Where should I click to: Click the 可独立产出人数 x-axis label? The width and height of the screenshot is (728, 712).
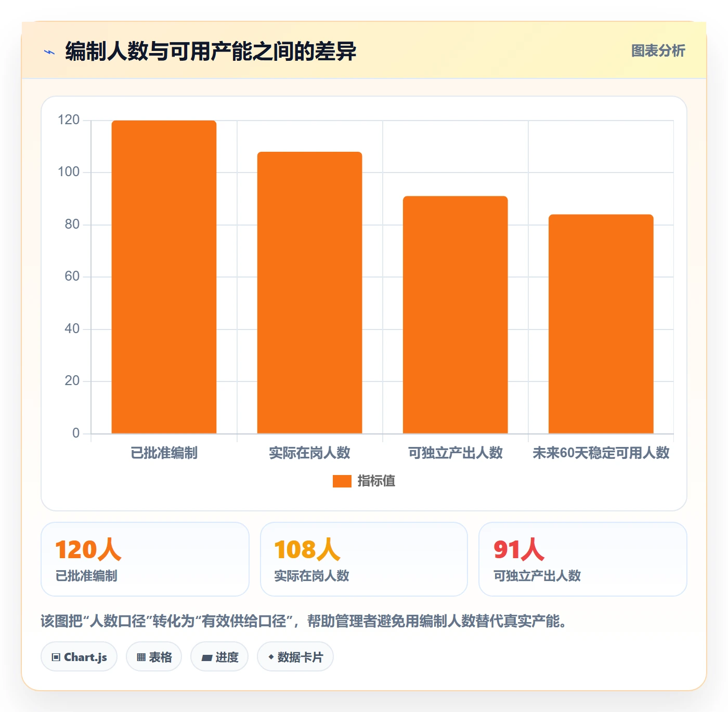pyautogui.click(x=455, y=453)
